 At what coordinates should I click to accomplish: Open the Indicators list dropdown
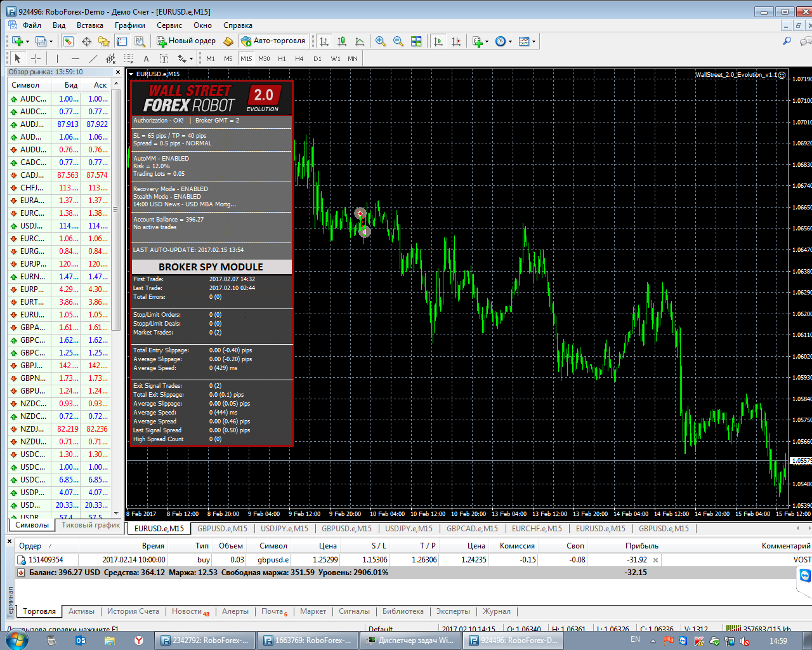[480, 41]
